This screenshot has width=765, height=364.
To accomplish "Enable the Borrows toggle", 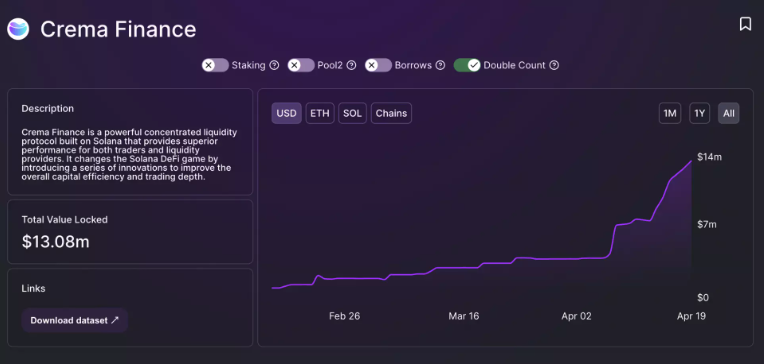I will point(378,65).
